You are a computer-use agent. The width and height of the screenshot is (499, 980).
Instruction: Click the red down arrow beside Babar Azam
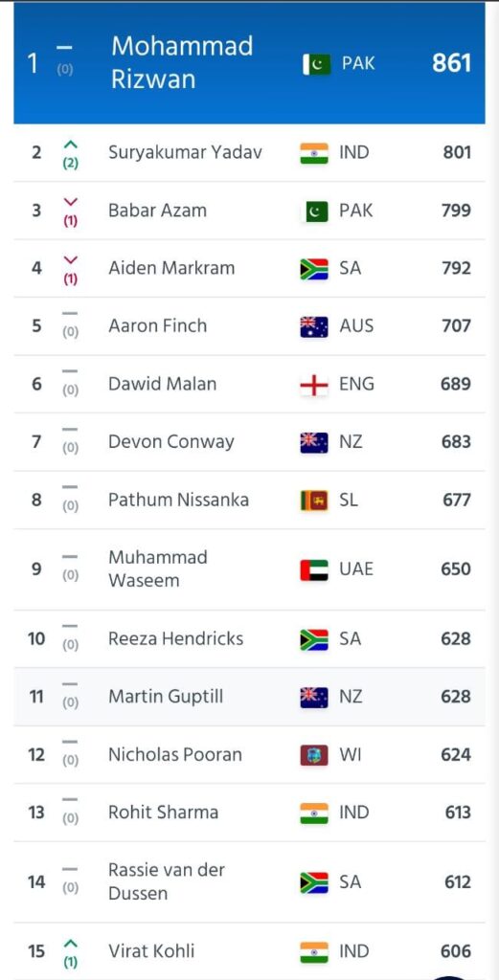71,202
